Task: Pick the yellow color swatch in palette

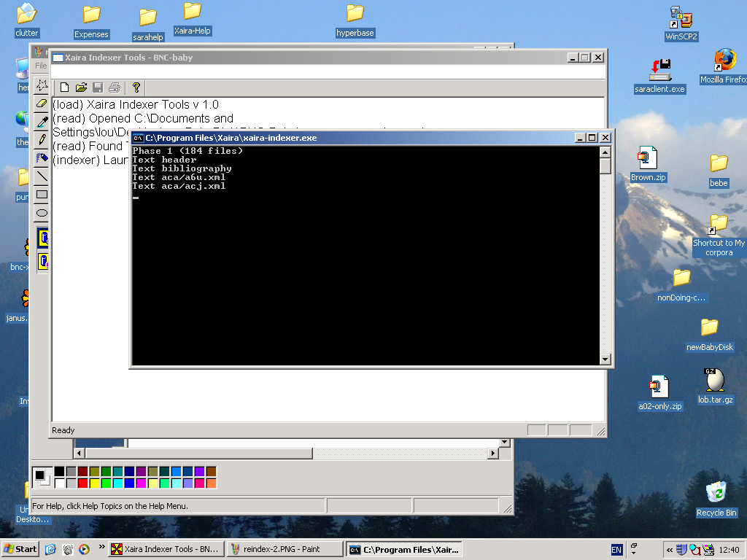Action: 94,483
